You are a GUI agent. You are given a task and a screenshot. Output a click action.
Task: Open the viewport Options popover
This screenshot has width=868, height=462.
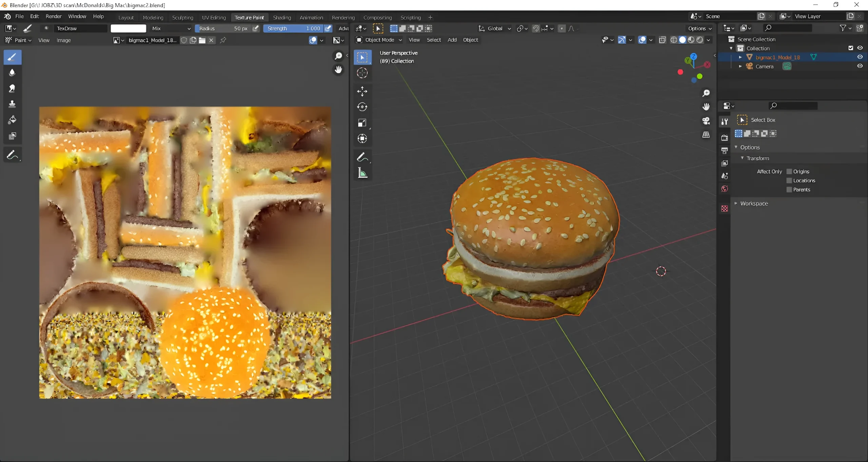tap(699, 28)
